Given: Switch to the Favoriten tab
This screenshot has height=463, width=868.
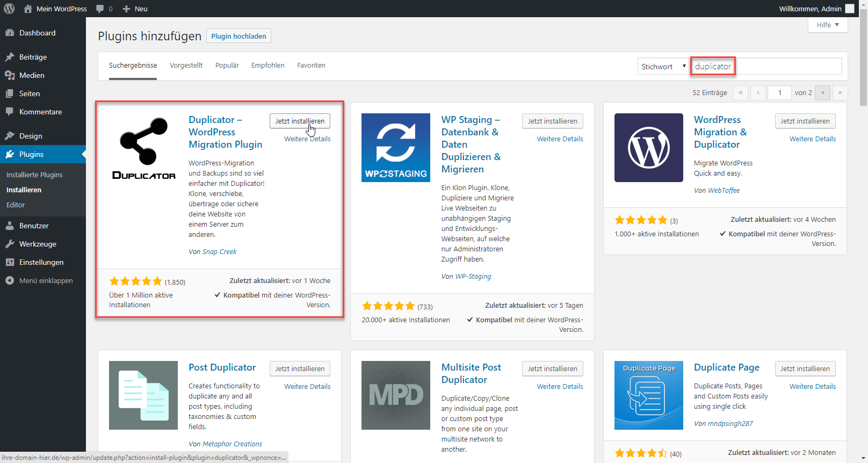Looking at the screenshot, I should (311, 66).
